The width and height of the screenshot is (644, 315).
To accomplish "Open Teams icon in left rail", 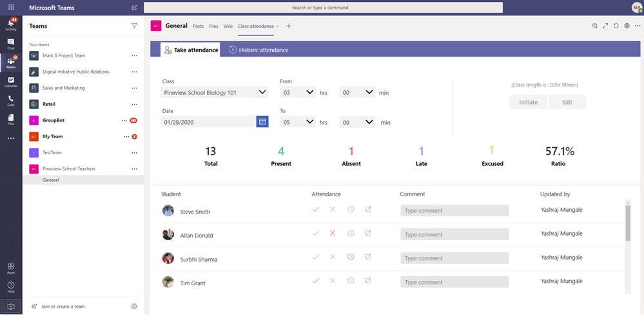I will (11, 63).
